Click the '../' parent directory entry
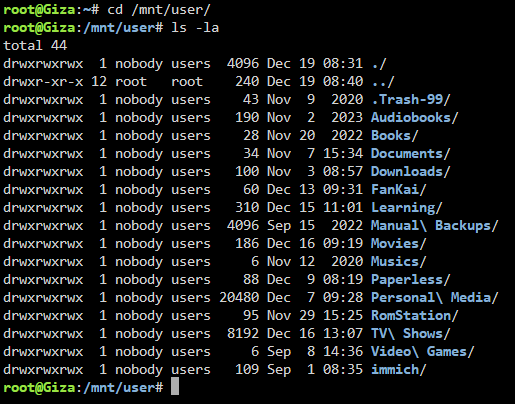 pos(383,82)
